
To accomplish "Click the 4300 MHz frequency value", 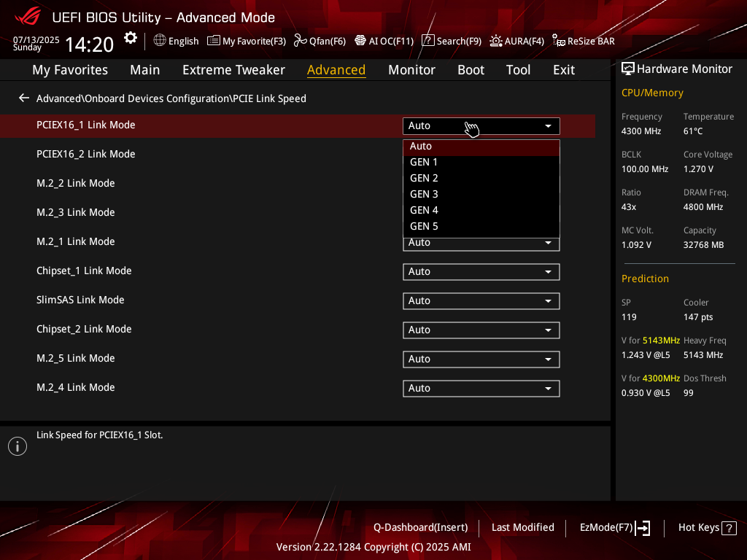I will click(x=641, y=131).
